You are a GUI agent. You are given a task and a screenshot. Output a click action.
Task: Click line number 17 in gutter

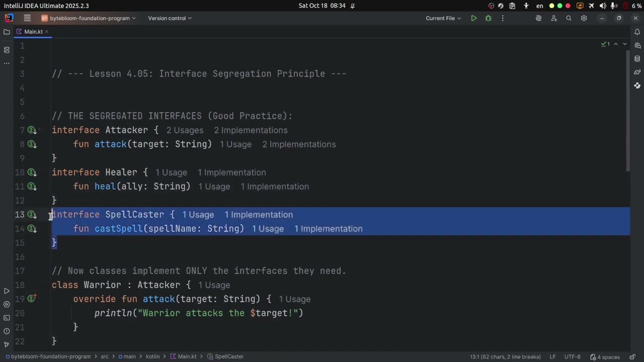pyautogui.click(x=20, y=271)
